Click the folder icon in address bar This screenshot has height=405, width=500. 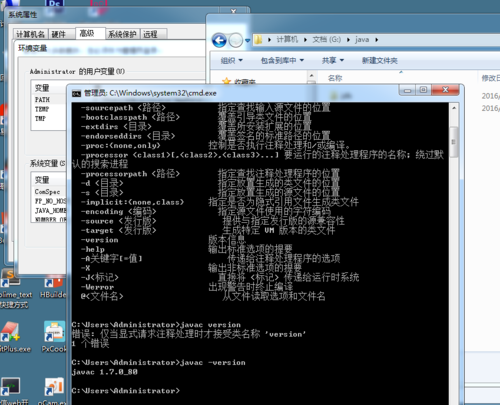258,40
